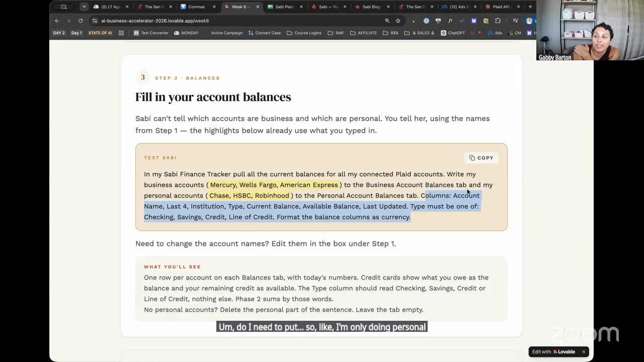Screen dimensions: 644x362
Task: Open the RMF bookmark folder
Action: pos(336,33)
